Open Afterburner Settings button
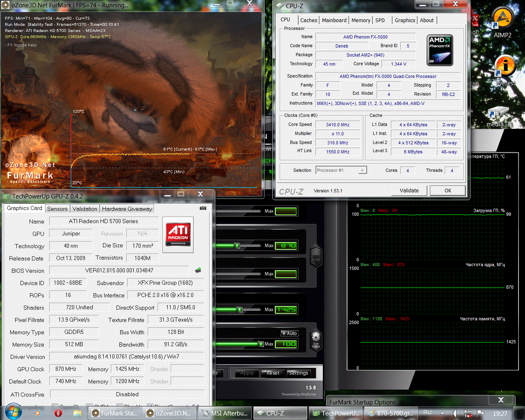 pyautogui.click(x=299, y=373)
